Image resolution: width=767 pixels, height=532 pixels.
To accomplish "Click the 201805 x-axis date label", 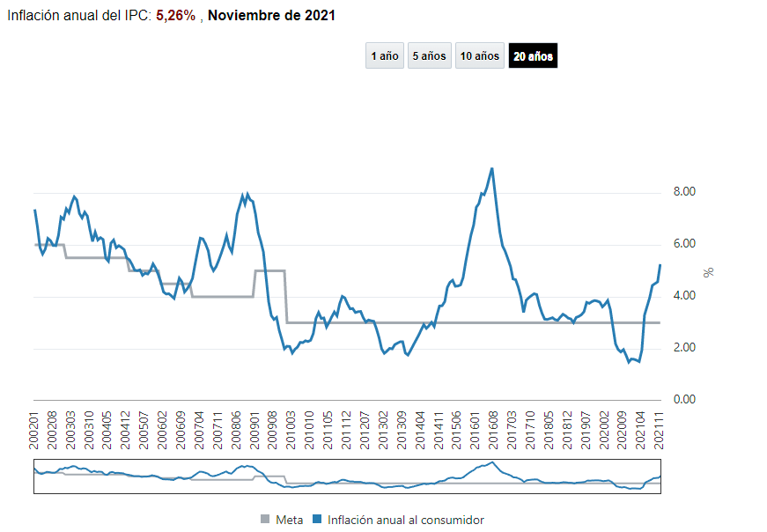I will 549,430.
